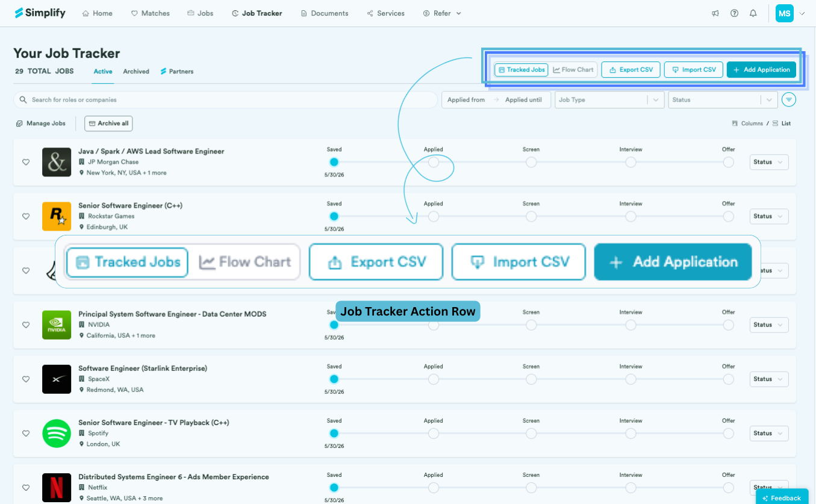Favorite the Netflix job with heart
The image size is (816, 504).
(x=26, y=487)
